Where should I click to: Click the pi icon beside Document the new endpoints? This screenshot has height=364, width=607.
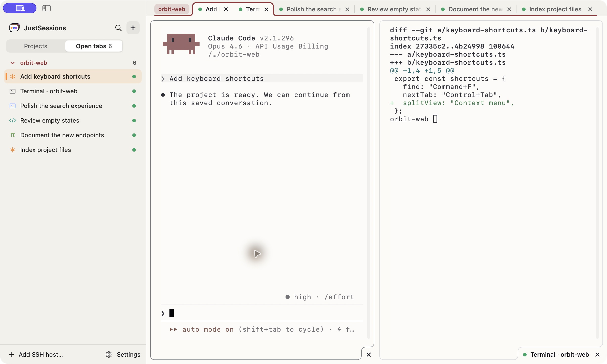click(x=13, y=135)
